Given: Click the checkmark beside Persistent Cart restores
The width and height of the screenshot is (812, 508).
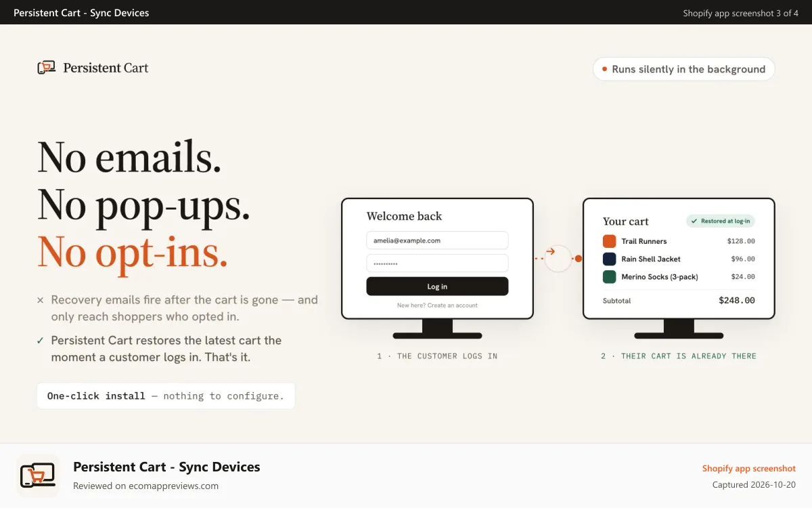Looking at the screenshot, I should coord(40,341).
